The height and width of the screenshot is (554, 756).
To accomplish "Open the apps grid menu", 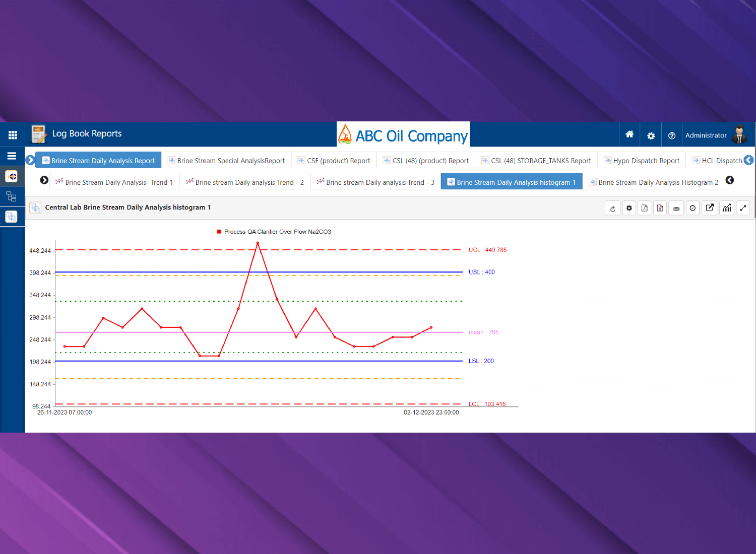I will [13, 135].
